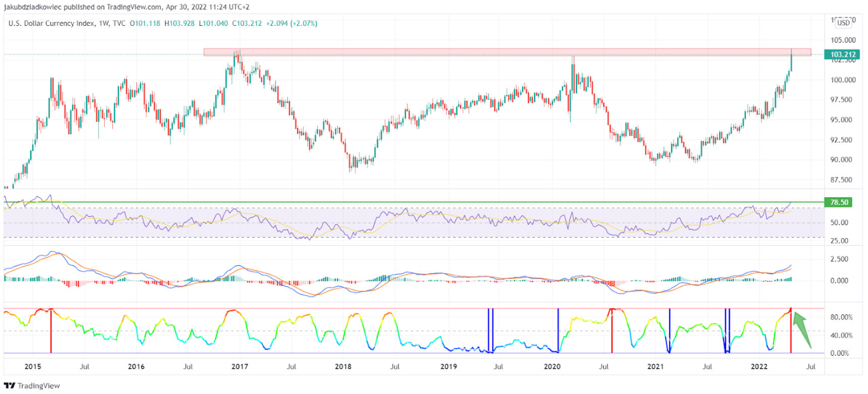
Task: Click the red vertical marker near 2015
Action: tap(51, 331)
